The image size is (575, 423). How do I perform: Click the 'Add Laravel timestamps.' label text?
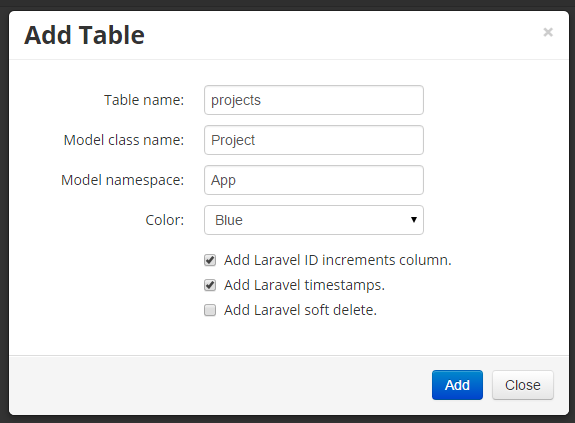click(304, 285)
